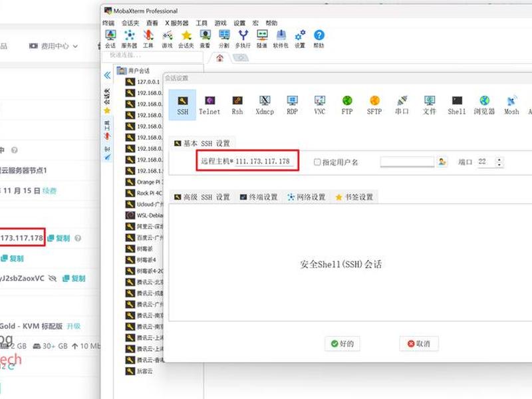Click the 工具 (Tools) toolbar icon
Viewport: 532px width, 399px height.
tap(148, 39)
